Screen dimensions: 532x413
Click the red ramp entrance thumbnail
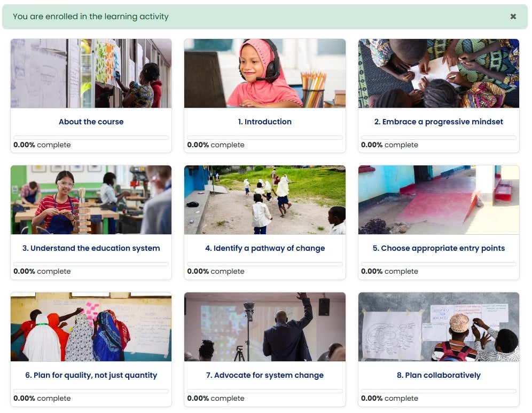tap(439, 200)
